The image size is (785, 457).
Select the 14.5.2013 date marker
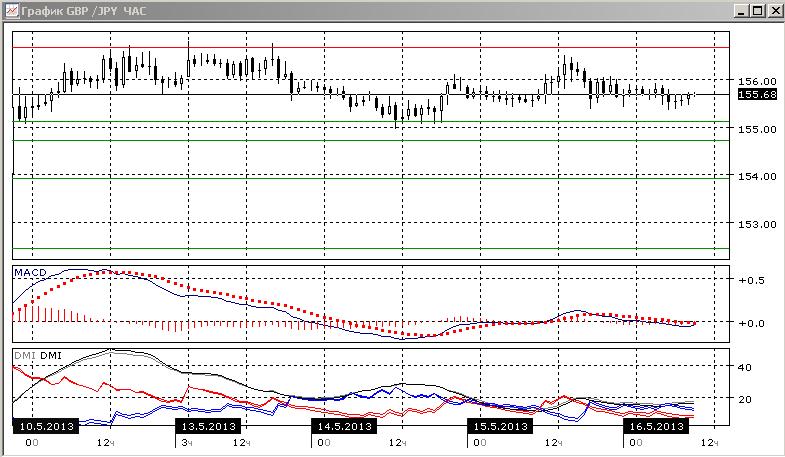coord(344,426)
